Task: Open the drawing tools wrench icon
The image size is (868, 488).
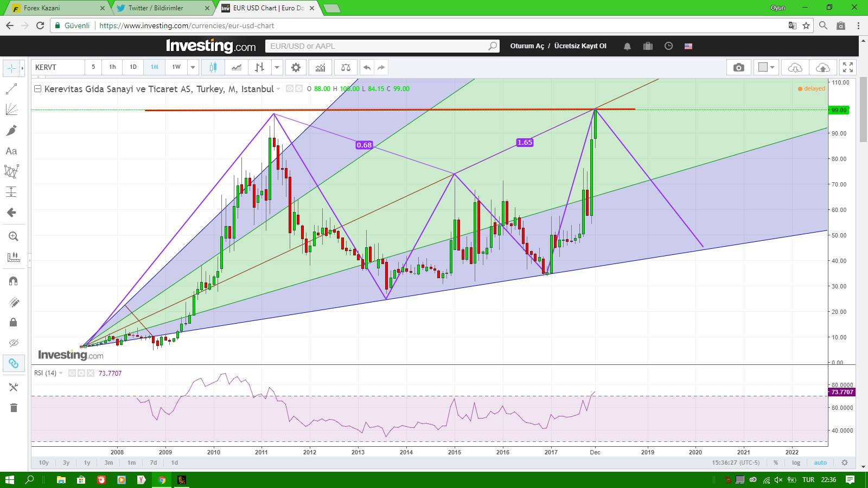Action: 14,387
